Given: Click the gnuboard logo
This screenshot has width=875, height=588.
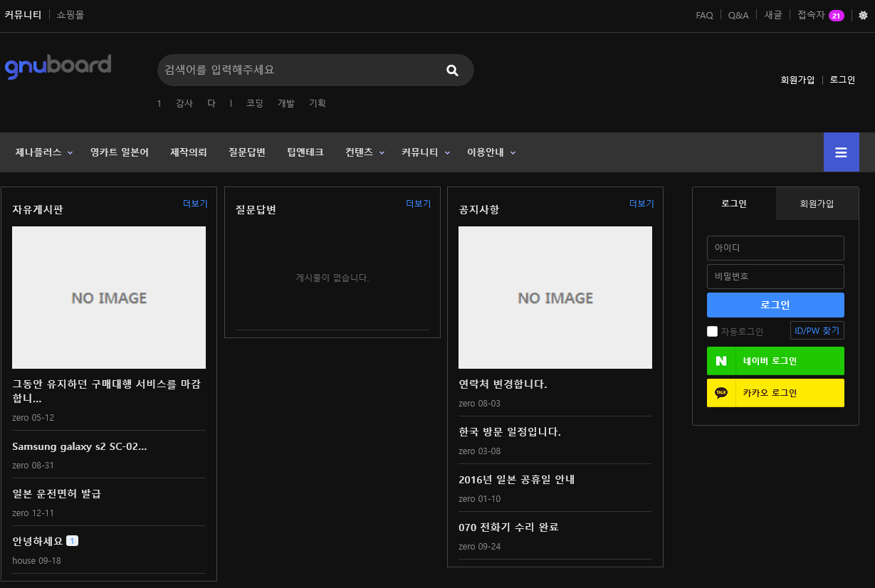Looking at the screenshot, I should click(58, 66).
